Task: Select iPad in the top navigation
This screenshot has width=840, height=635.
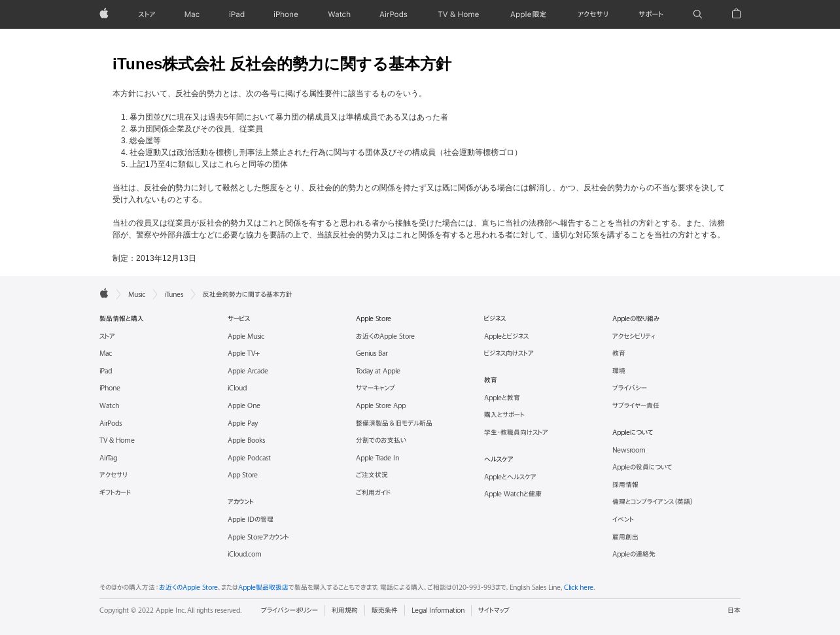Action: (237, 14)
